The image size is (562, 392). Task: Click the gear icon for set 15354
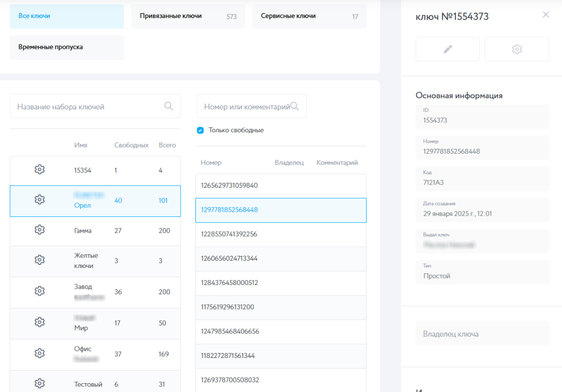(x=40, y=170)
